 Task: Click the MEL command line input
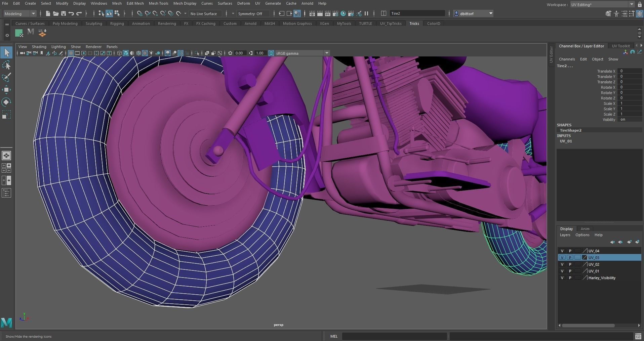click(394, 336)
